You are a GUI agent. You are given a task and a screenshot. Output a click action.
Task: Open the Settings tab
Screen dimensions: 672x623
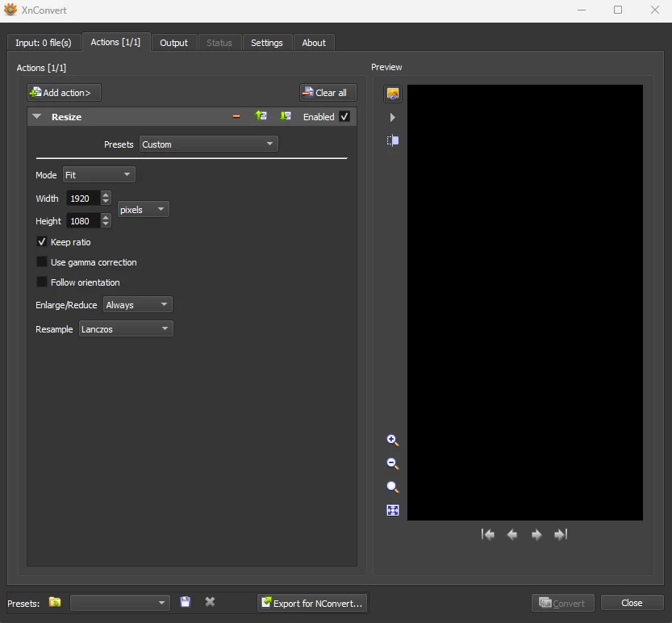pos(266,43)
